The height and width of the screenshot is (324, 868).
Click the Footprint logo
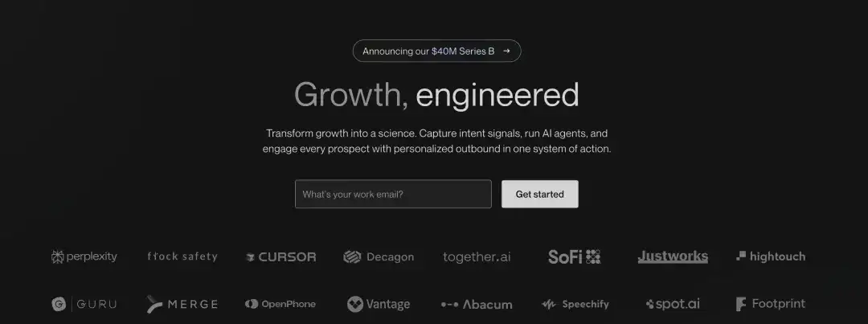tap(771, 304)
